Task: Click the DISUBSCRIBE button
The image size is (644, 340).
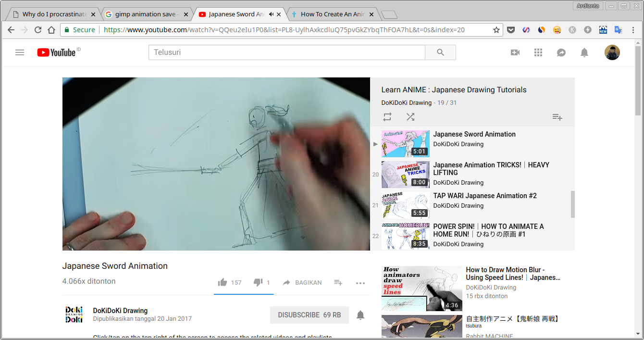Action: coord(309,315)
